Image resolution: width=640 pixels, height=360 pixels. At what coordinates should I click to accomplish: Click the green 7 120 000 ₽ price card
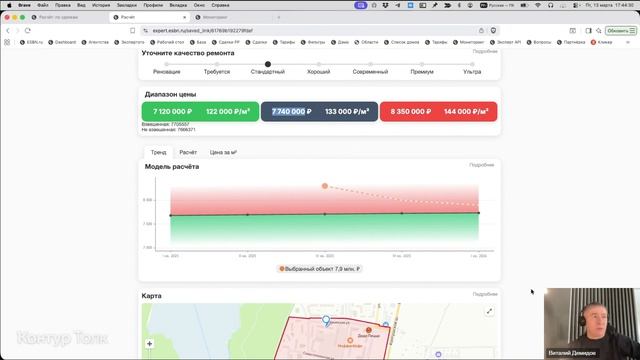pos(200,111)
